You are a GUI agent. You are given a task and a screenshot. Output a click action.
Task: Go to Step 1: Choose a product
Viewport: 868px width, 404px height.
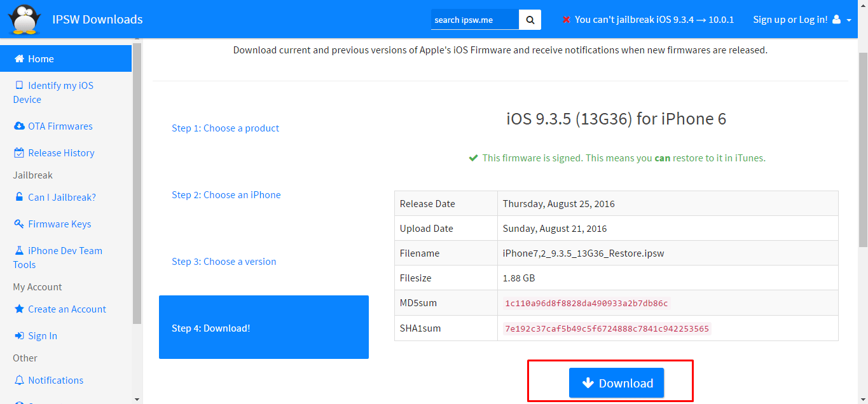225,128
